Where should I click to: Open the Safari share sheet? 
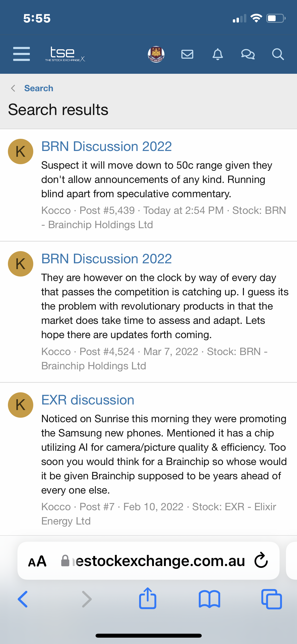pyautogui.click(x=148, y=598)
